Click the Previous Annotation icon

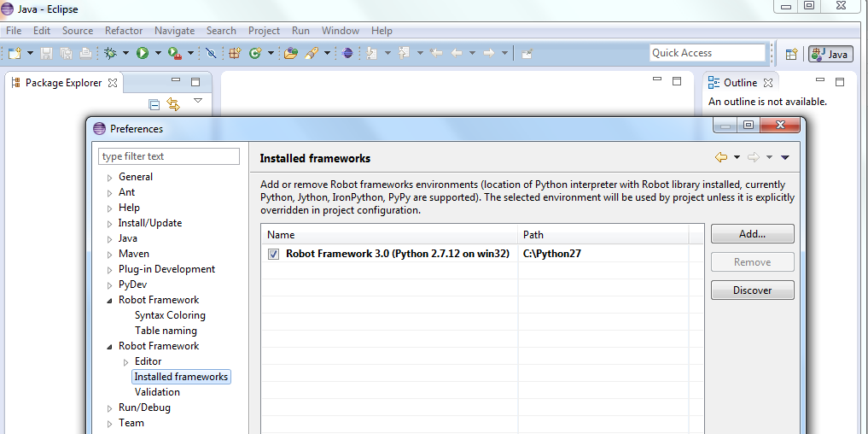click(x=404, y=53)
